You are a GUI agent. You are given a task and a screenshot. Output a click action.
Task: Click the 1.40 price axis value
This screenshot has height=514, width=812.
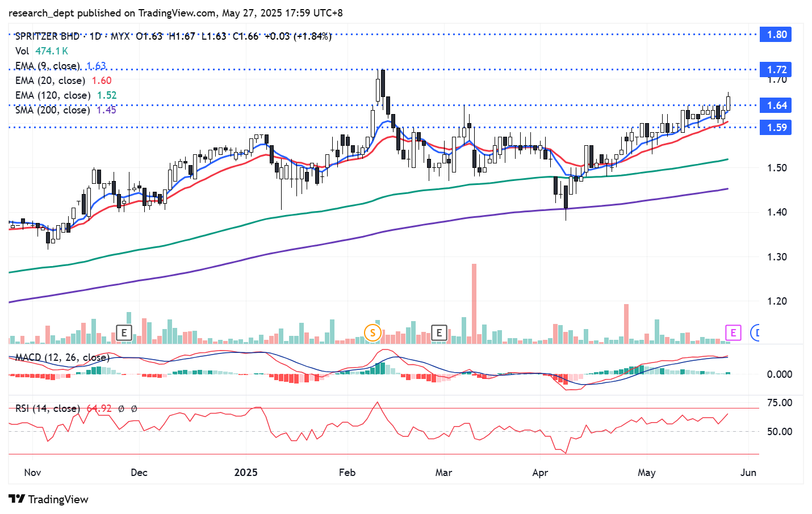[x=777, y=212]
